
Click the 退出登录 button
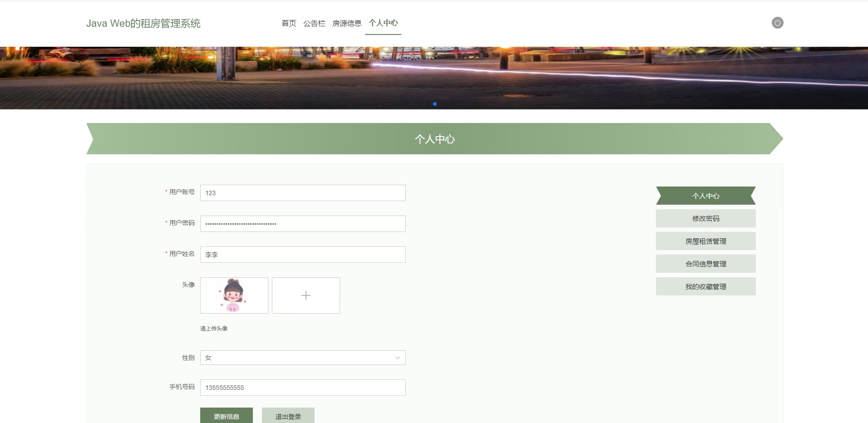[x=288, y=416]
